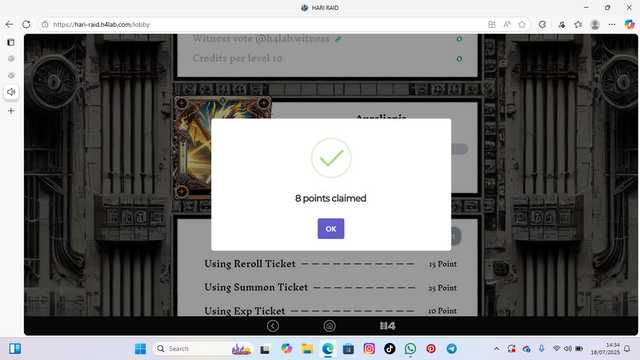Open browser profile avatar
640x360 pixels.
pos(595,24)
